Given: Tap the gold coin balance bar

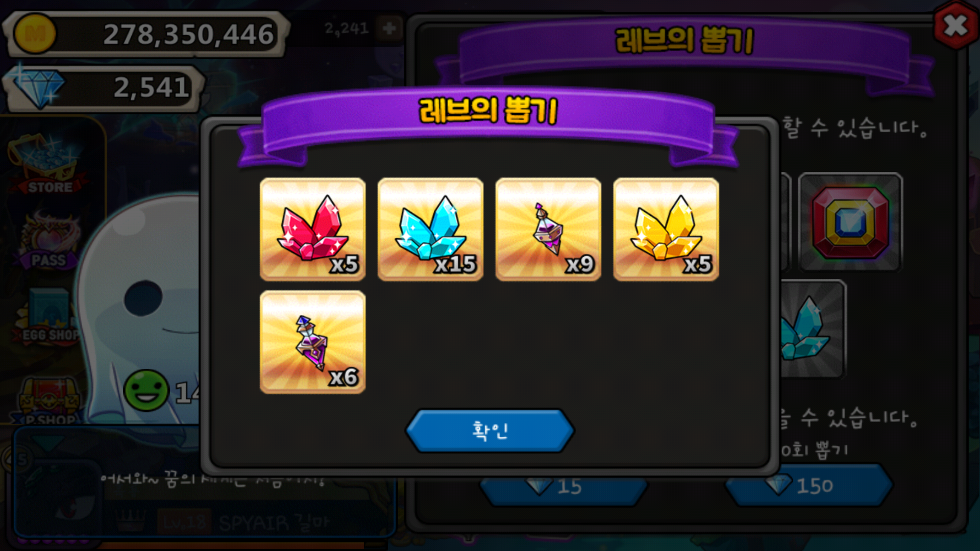Looking at the screenshot, I should [x=145, y=34].
